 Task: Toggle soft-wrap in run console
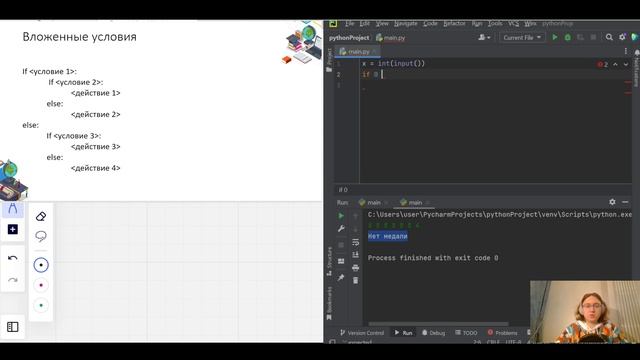pyautogui.click(x=356, y=242)
